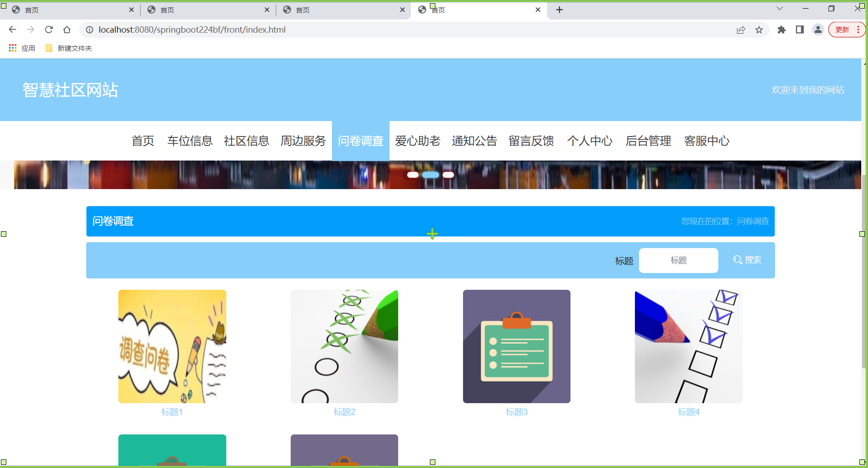This screenshot has height=468, width=868.
Task: Click the 标题4 caption link
Action: [689, 412]
